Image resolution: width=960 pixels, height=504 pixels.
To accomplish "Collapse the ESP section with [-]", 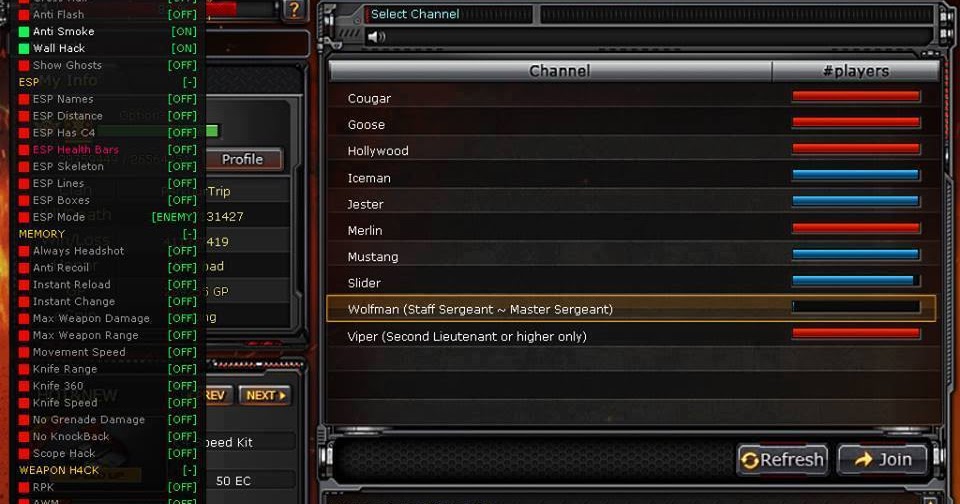I will pos(189,82).
